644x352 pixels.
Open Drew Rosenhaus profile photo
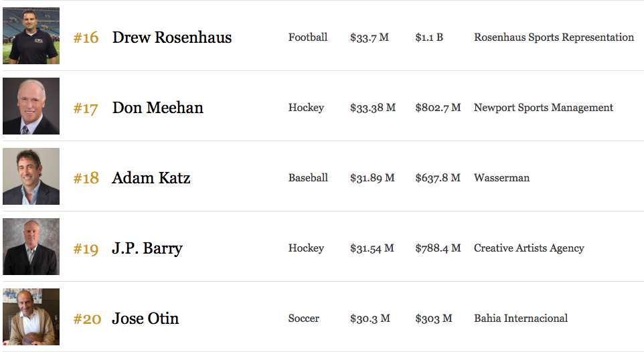click(31, 35)
